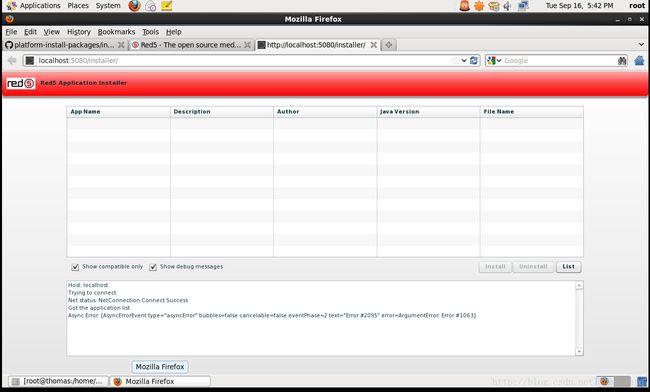Go back with the browser back arrow
Screen dimensions: 650x392
pyautogui.click(x=12, y=60)
